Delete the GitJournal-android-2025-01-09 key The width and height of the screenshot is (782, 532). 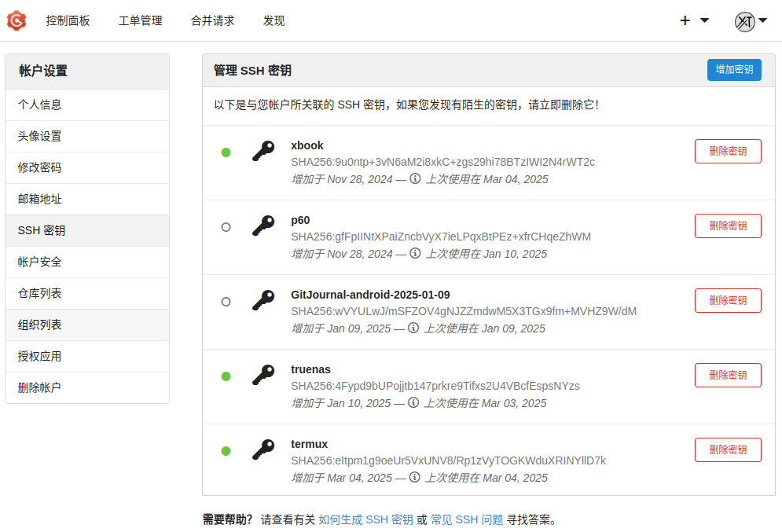point(728,300)
